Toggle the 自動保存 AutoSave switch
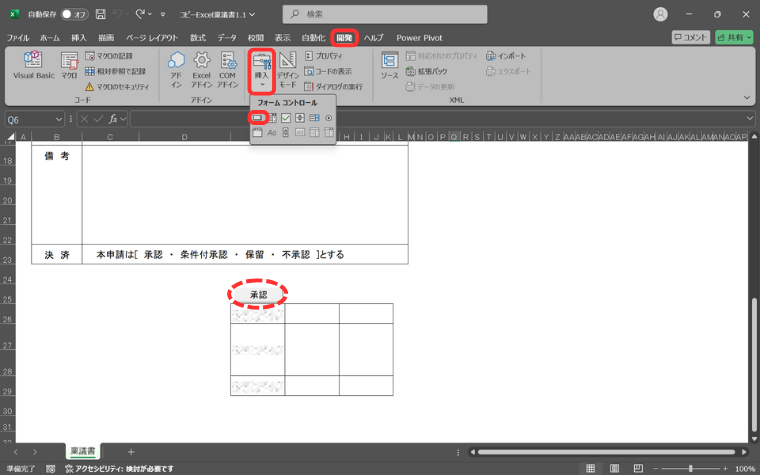Viewport: 760px width, 475px height. tap(72, 15)
